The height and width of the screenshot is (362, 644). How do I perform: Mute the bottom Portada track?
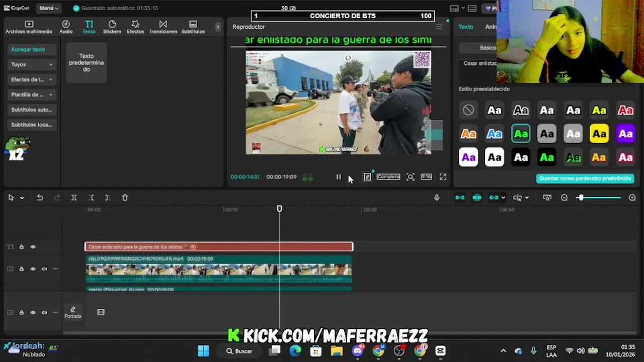44,312
